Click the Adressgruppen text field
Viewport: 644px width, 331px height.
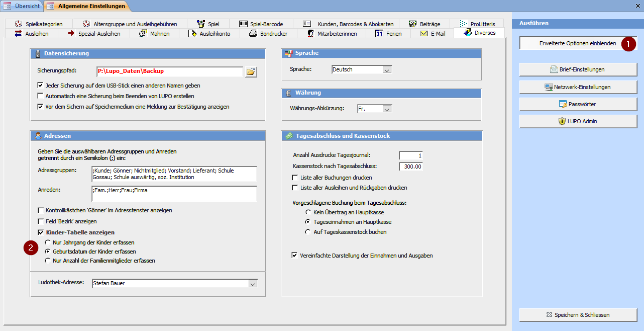[x=174, y=174]
